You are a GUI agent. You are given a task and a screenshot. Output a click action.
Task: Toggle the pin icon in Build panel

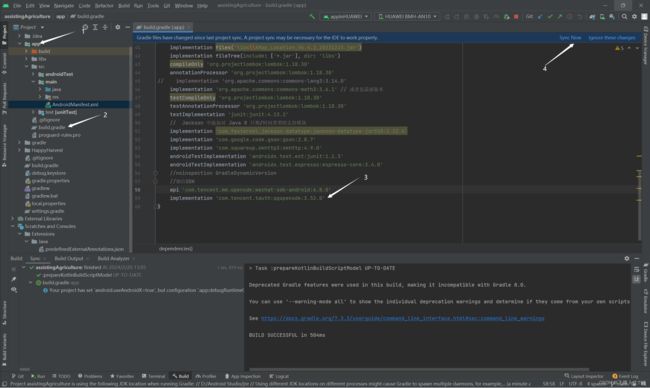(x=14, y=279)
